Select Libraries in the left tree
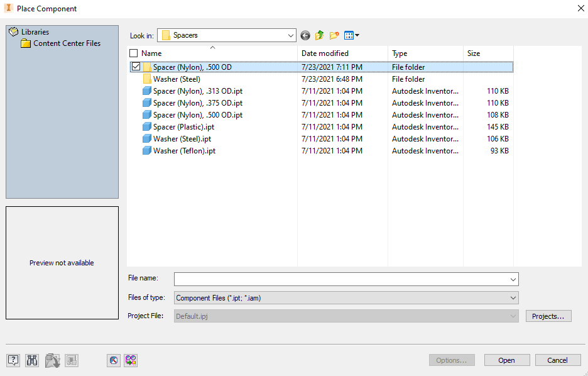The width and height of the screenshot is (588, 376). pos(35,32)
